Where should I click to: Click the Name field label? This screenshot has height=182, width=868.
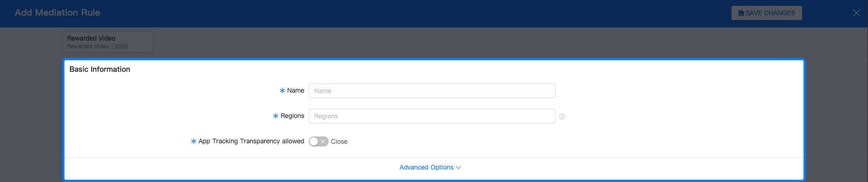(x=296, y=91)
